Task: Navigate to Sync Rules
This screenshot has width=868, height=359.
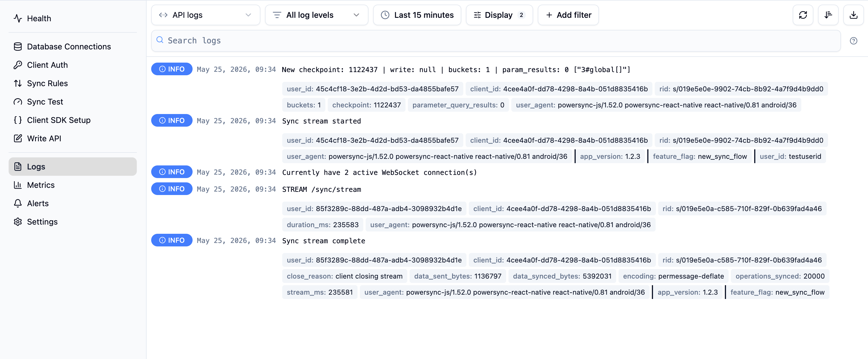Action: click(x=72, y=83)
